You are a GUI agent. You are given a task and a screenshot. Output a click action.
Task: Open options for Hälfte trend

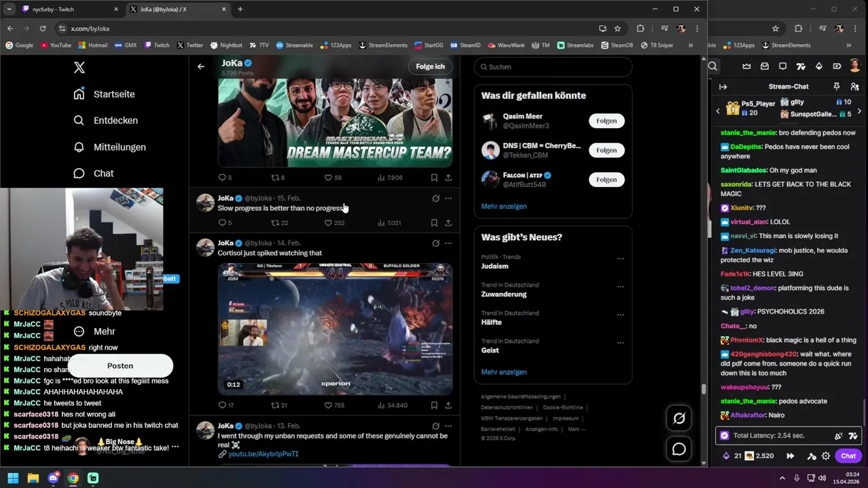coord(620,315)
